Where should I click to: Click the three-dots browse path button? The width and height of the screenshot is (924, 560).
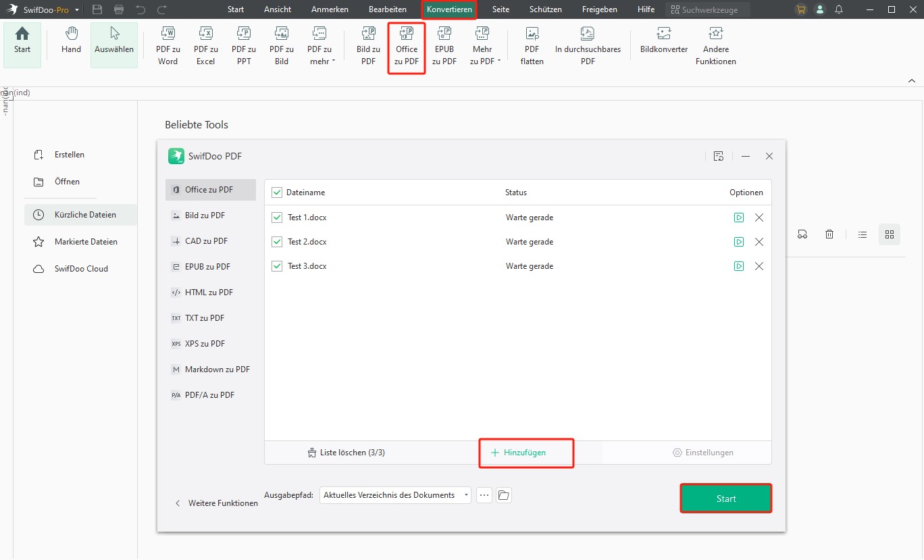[x=484, y=495]
